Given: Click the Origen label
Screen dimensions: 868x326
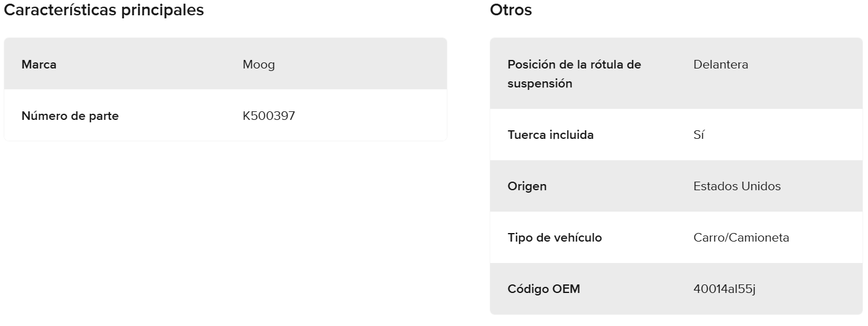Looking at the screenshot, I should 527,186.
